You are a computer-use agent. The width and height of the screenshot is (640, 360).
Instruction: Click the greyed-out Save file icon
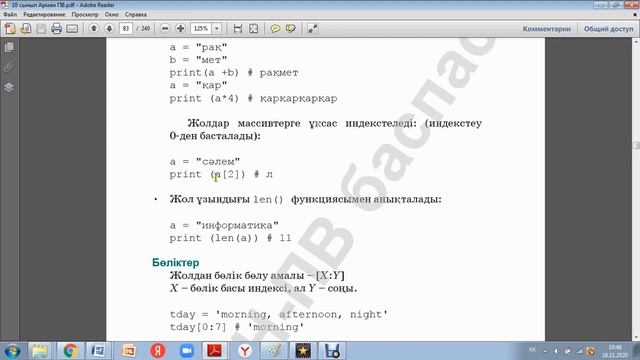tap(41, 29)
